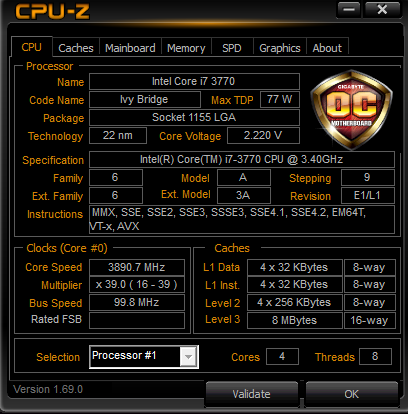Click the CPU-Z title logo

pos(52,11)
